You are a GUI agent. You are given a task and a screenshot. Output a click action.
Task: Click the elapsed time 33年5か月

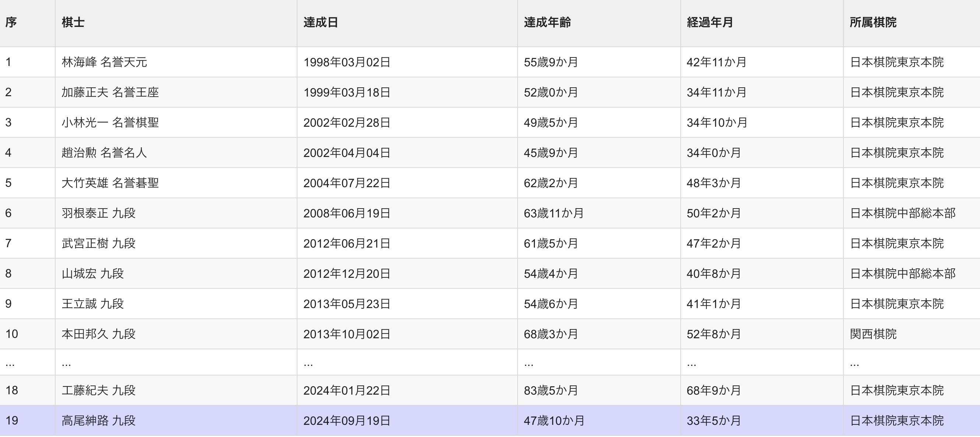714,421
